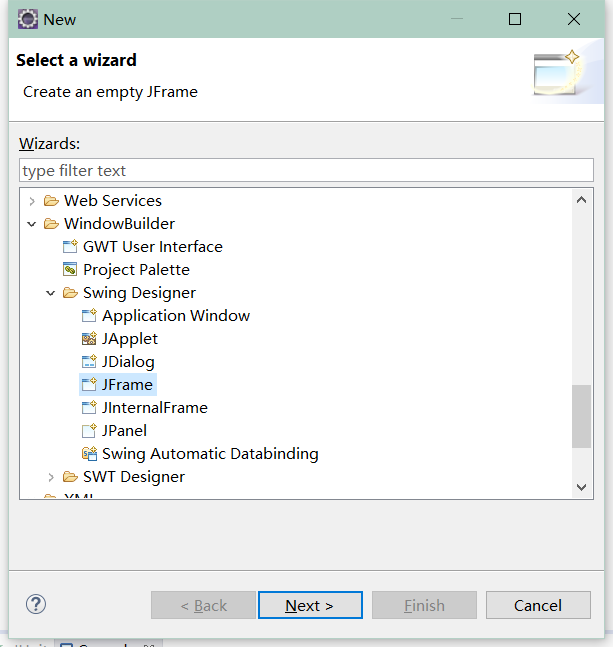This screenshot has width=613, height=647.
Task: Open the help question mark icon
Action: click(x=36, y=604)
